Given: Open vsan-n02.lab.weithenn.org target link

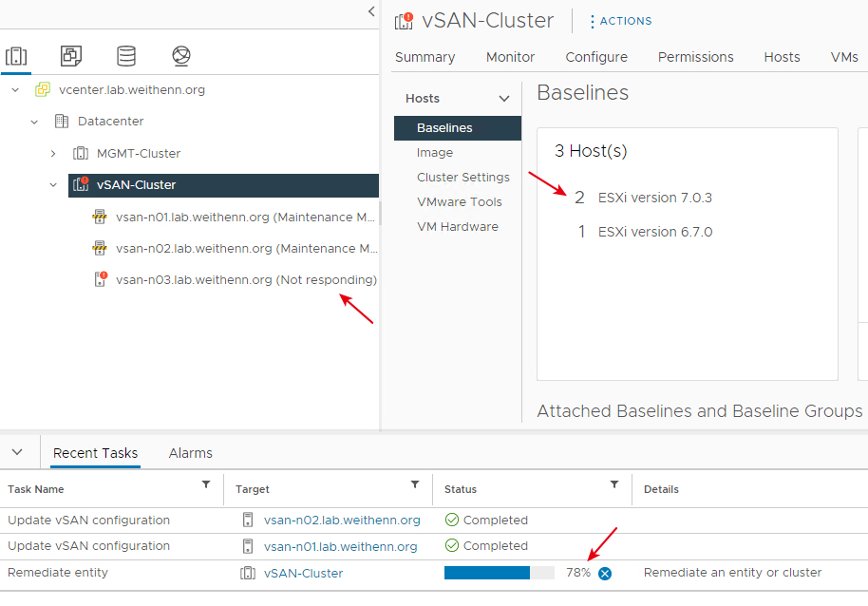Looking at the screenshot, I should coord(342,521).
